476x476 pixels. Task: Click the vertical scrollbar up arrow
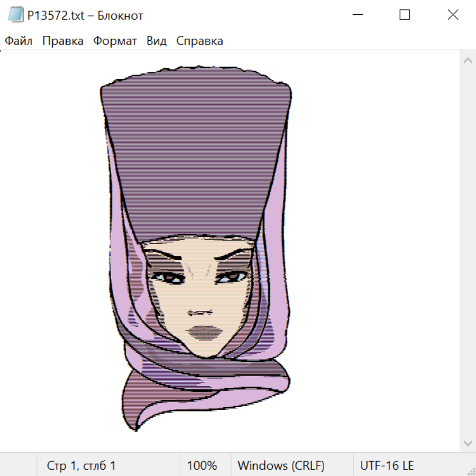click(468, 61)
